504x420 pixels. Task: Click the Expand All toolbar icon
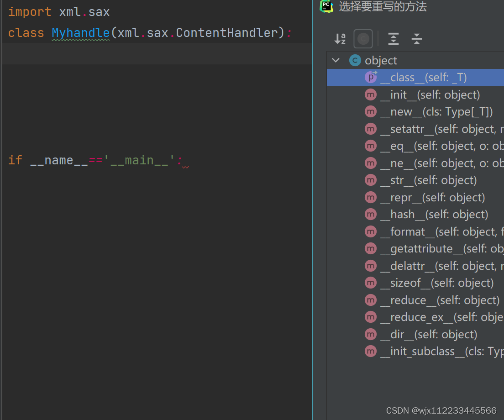[393, 39]
